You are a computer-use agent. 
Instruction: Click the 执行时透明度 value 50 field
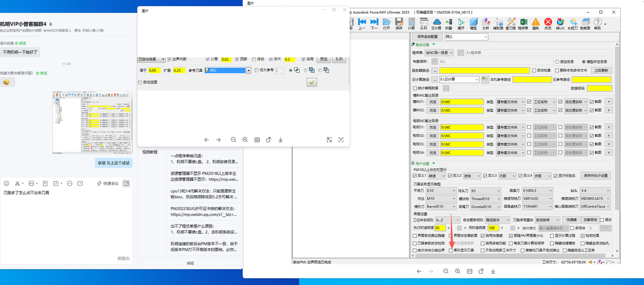tap(440, 228)
